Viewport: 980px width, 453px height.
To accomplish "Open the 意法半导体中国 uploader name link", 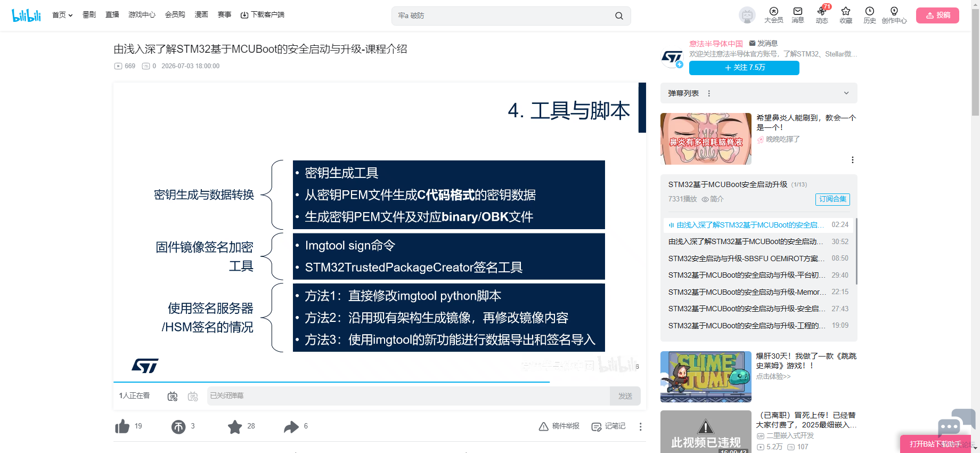I will pyautogui.click(x=716, y=44).
